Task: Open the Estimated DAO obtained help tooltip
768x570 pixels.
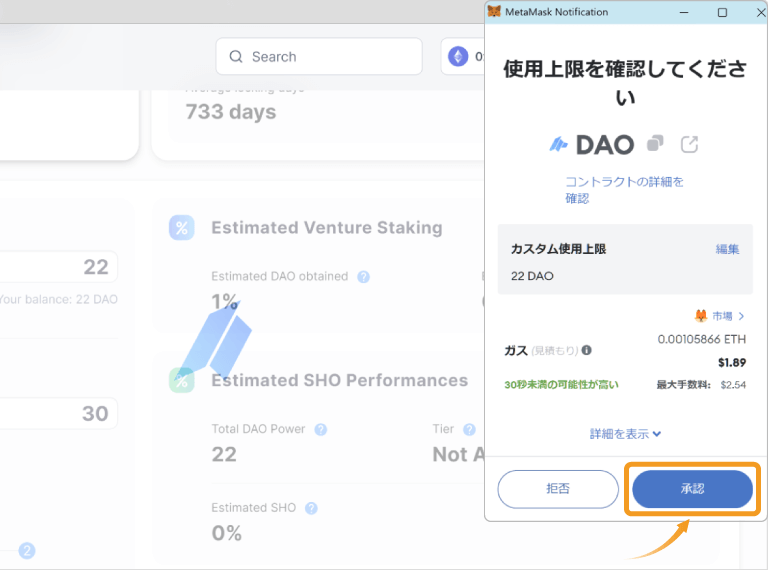Action: pyautogui.click(x=363, y=277)
